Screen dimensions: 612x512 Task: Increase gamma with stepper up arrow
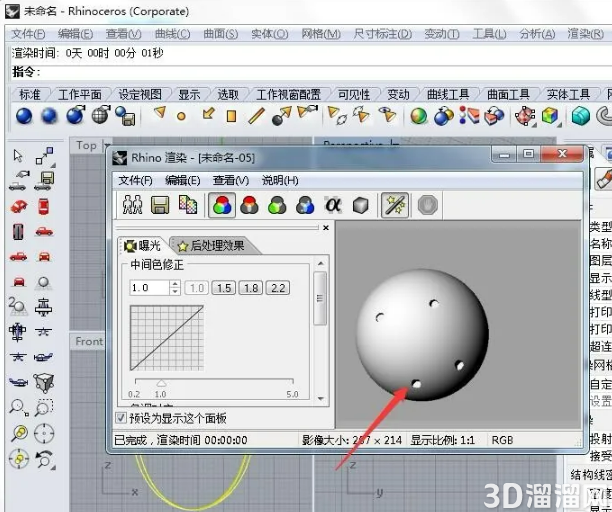175,284
